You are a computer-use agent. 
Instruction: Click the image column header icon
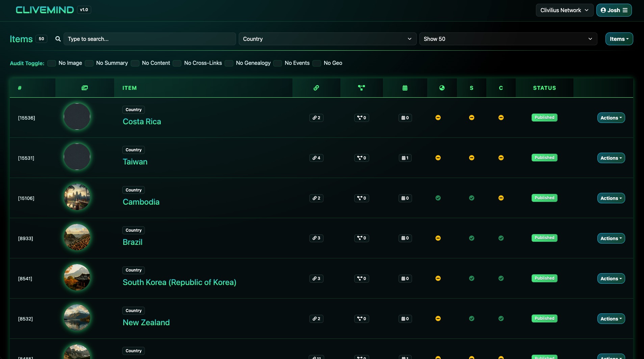[x=84, y=88]
